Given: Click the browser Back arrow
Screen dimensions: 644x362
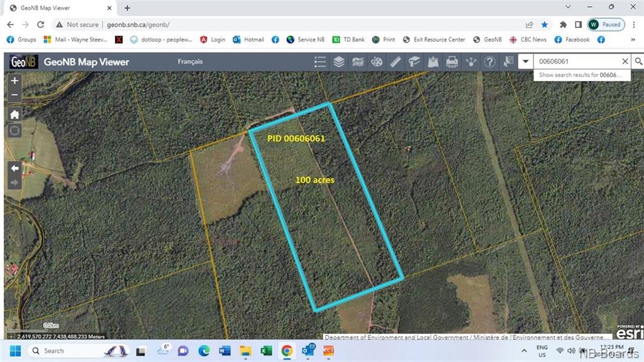Looking at the screenshot, I should point(10,25).
